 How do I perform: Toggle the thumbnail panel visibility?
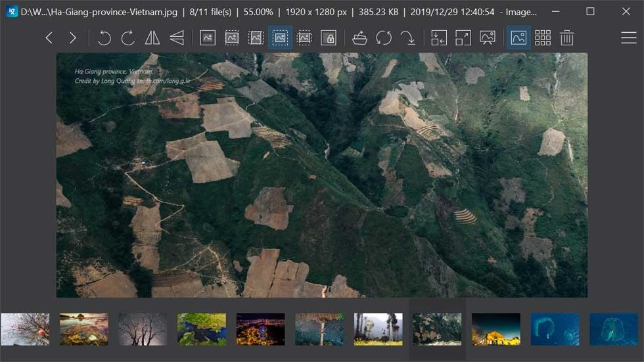pyautogui.click(x=518, y=38)
